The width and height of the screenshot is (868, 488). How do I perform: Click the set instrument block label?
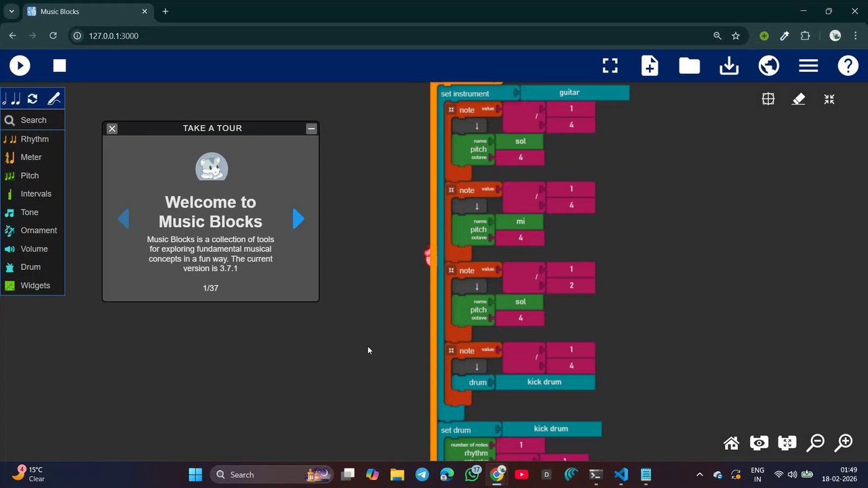coord(465,94)
